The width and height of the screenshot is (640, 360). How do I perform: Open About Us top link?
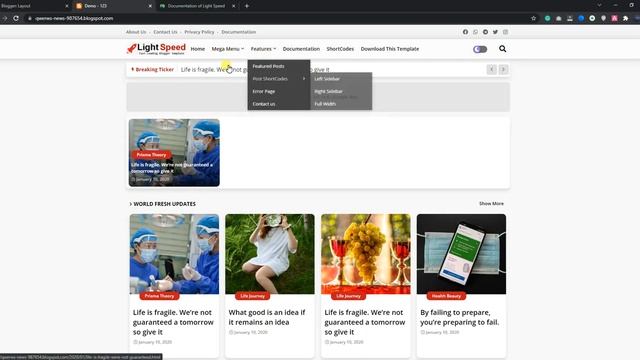click(136, 32)
